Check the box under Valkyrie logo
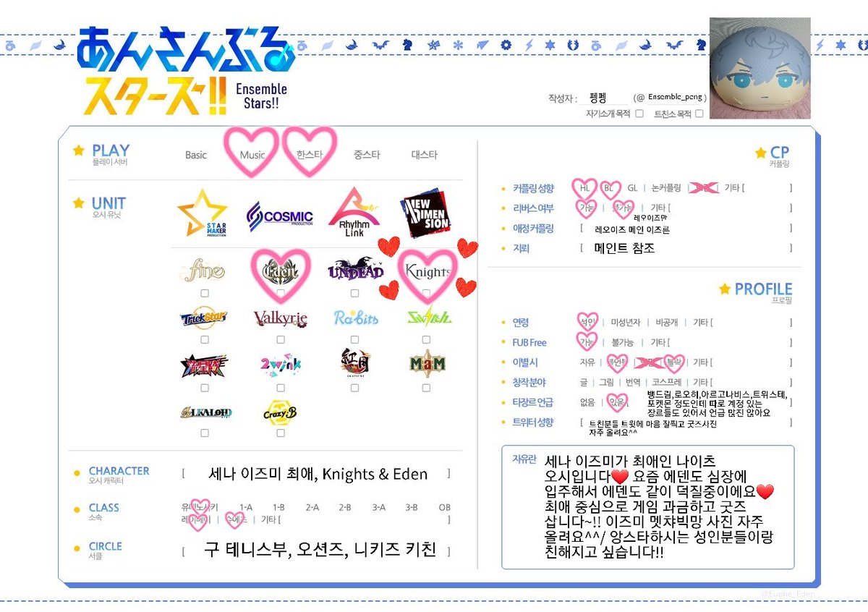Viewport: 868px width, 612px height. (281, 339)
